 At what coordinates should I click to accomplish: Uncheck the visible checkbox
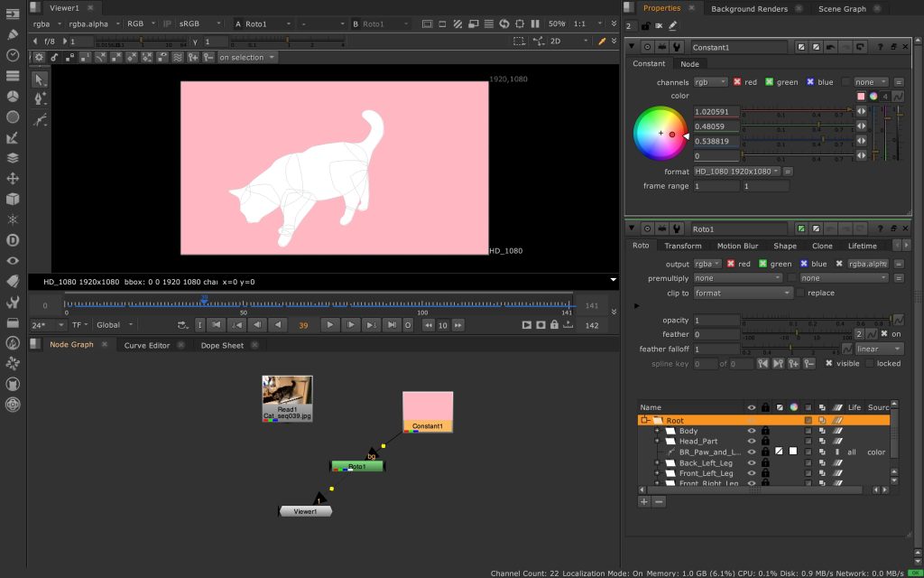click(x=828, y=363)
